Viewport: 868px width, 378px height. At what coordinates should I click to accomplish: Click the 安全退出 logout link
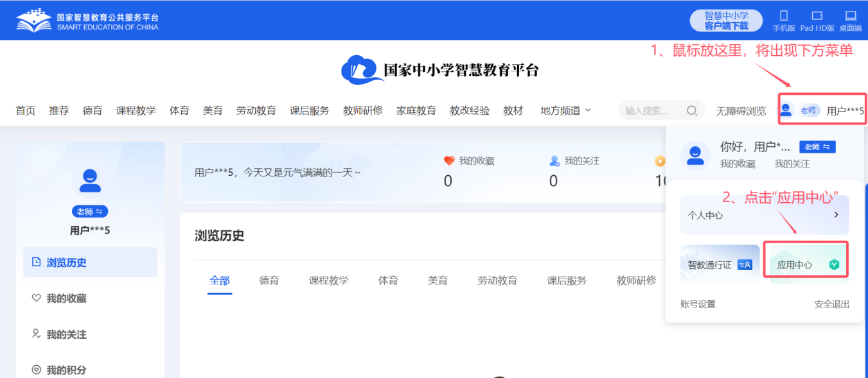pyautogui.click(x=831, y=304)
